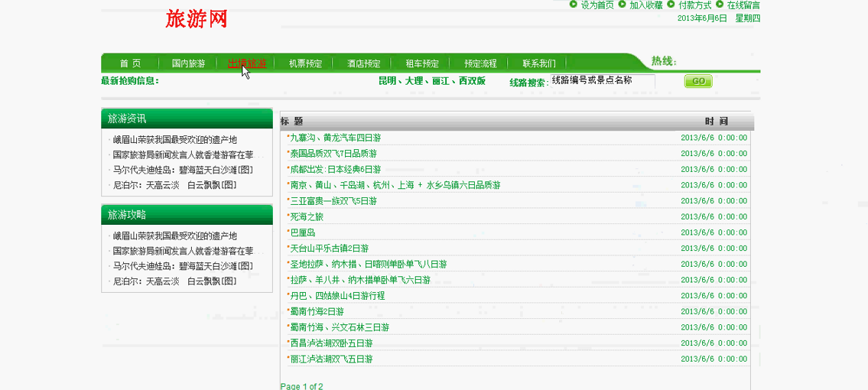Click the green arrow icon beside 付款方式
This screenshot has width=868, height=390.
671,5
